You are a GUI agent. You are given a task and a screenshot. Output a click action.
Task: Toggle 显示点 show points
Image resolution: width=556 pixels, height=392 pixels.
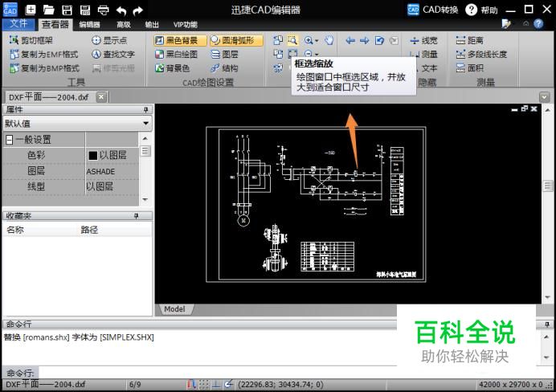[109, 40]
